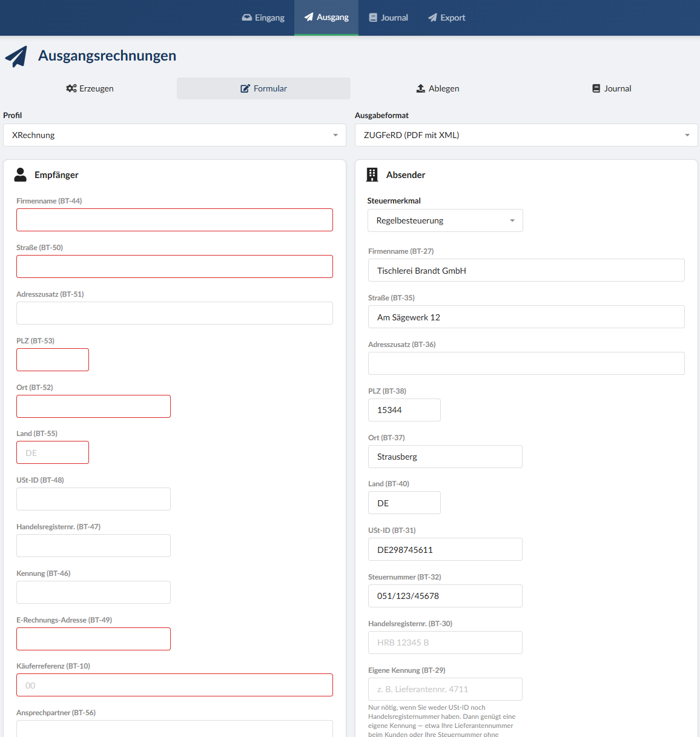Focus the Empfänger Land (BT-55) field
Viewport: 700px width, 737px height.
click(53, 452)
